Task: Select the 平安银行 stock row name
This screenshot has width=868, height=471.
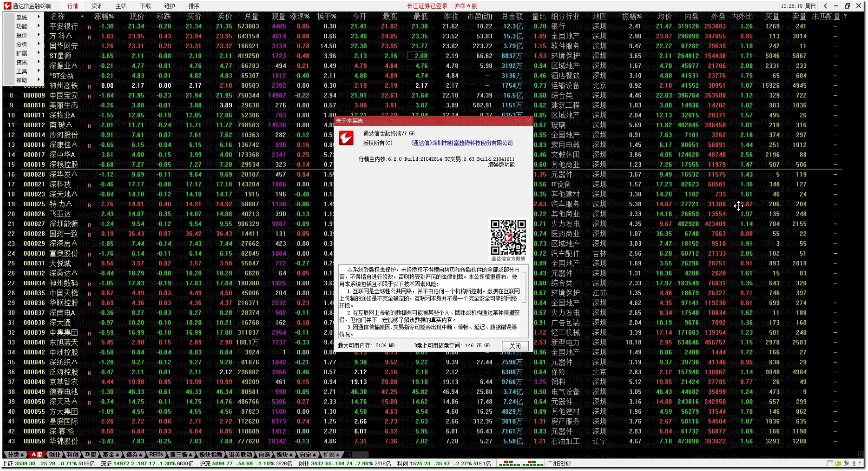Action: coord(64,26)
